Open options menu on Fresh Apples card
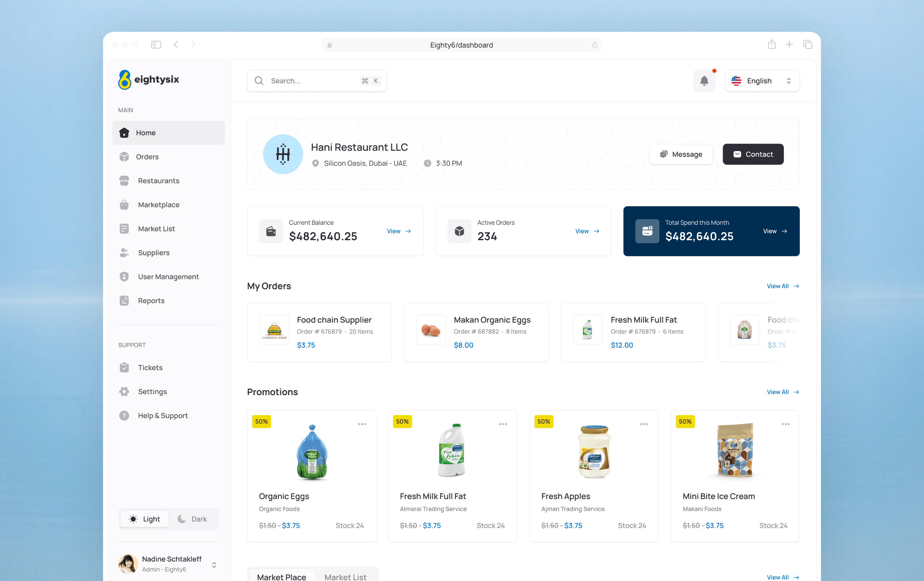The height and width of the screenshot is (581, 924). pyautogui.click(x=644, y=424)
